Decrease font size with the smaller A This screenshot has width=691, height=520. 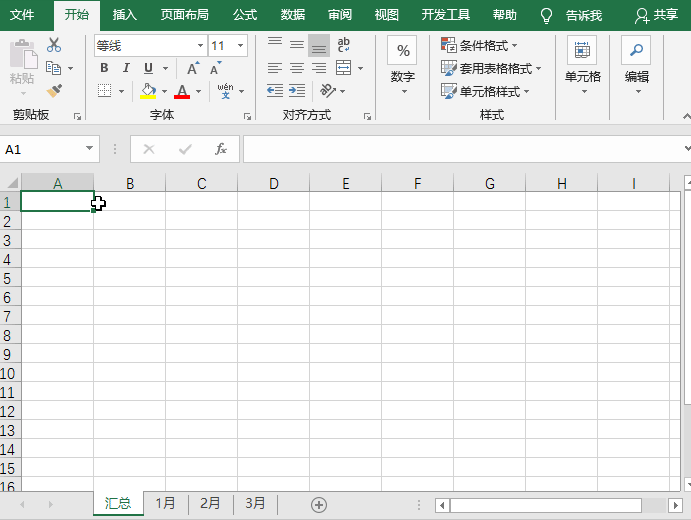[x=215, y=68]
